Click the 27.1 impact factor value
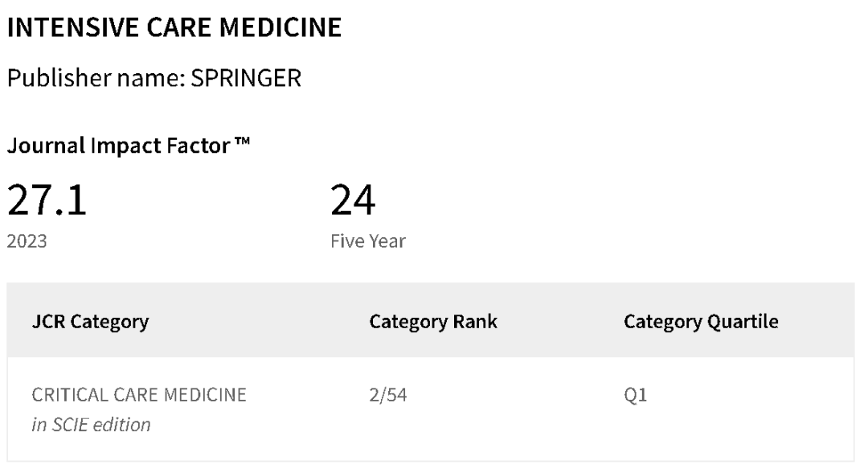Screen dimensions: 868x473 [47, 199]
